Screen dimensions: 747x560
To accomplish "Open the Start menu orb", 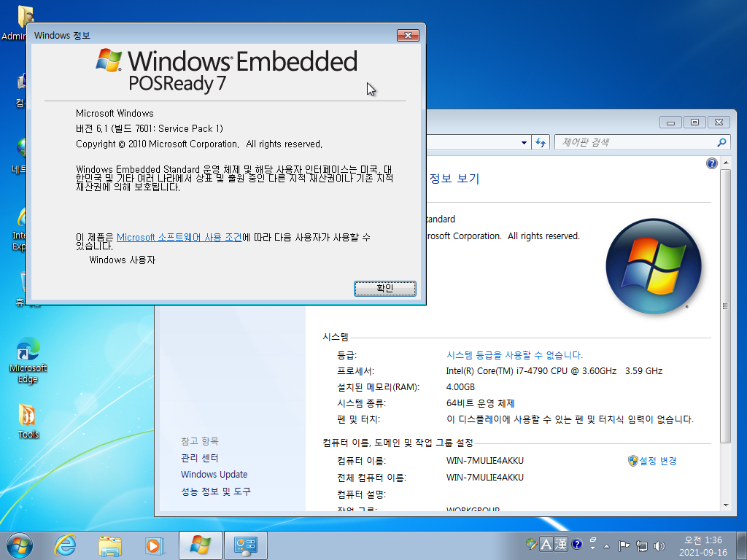I will [x=20, y=545].
